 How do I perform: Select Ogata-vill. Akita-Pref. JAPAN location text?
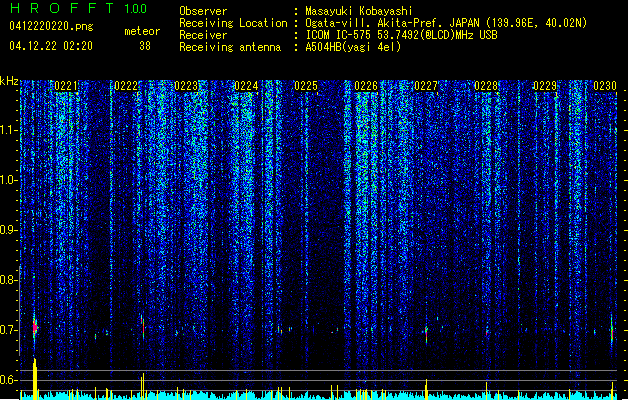tap(446, 23)
